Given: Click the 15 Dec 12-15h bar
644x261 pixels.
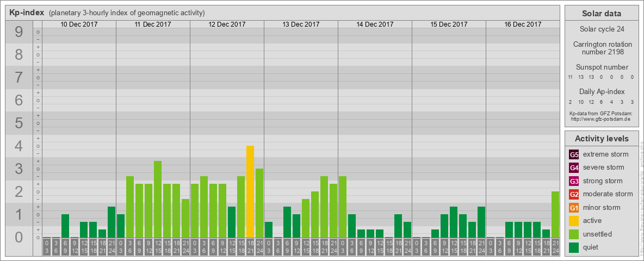Looking at the screenshot, I should [x=454, y=222].
